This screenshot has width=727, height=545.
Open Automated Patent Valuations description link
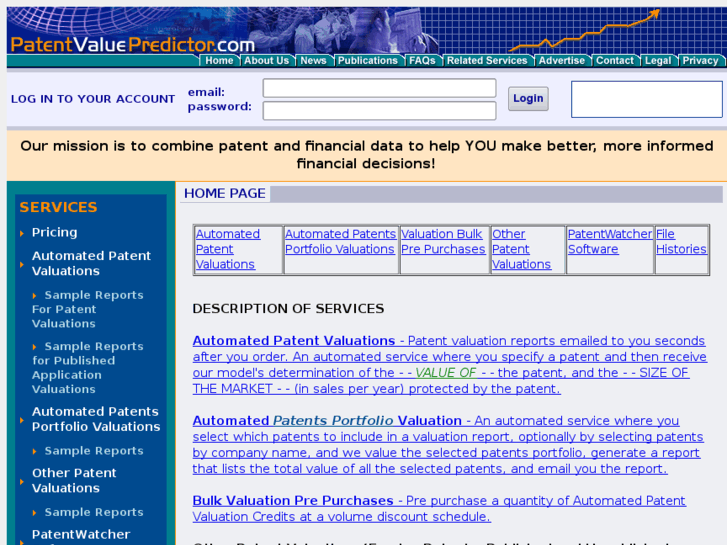click(450, 365)
